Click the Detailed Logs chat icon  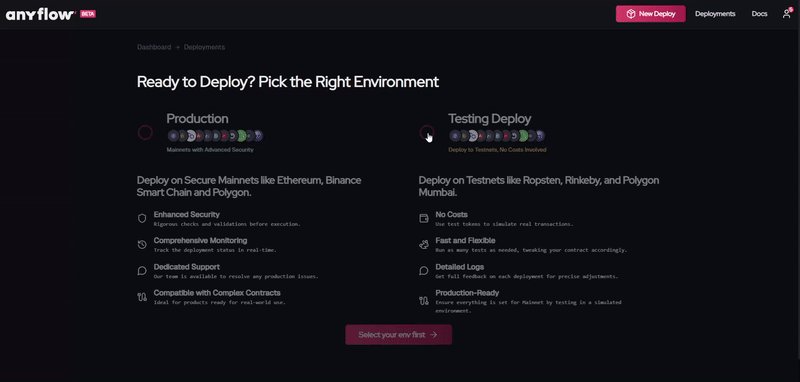[x=424, y=271]
